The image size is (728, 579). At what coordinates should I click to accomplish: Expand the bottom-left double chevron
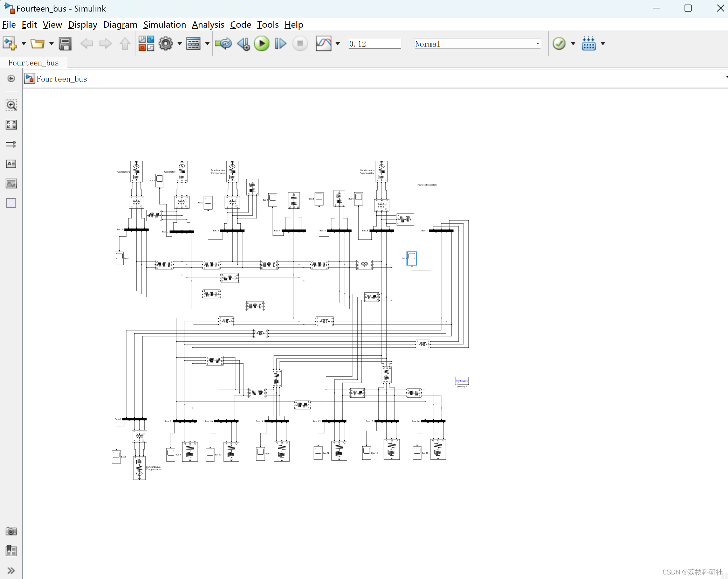(11, 571)
